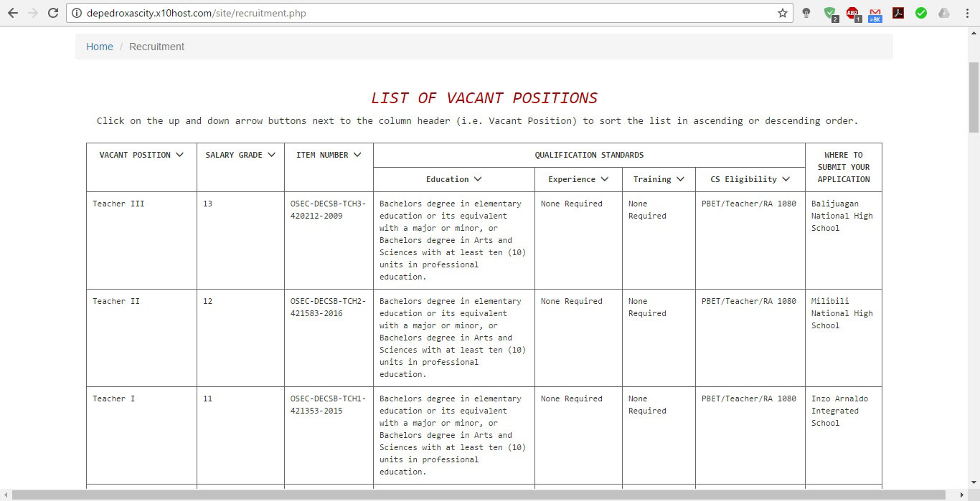Click the Adobe Acrobat extension icon
This screenshot has width=980, height=501.
click(x=898, y=13)
